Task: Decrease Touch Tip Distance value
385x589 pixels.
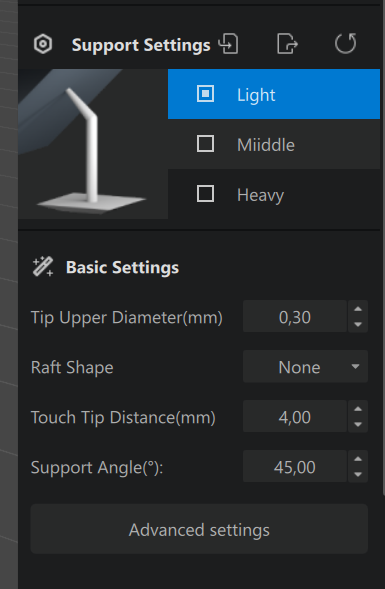Action: (358, 424)
